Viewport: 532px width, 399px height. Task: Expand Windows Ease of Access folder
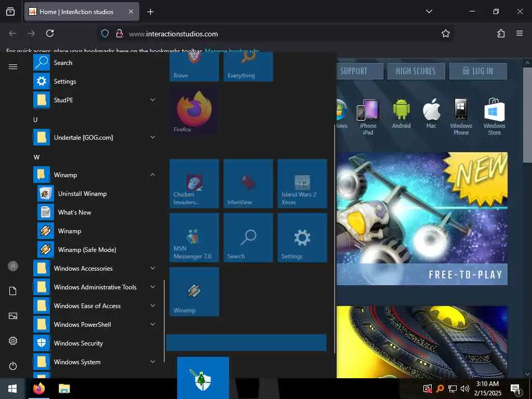pos(95,305)
